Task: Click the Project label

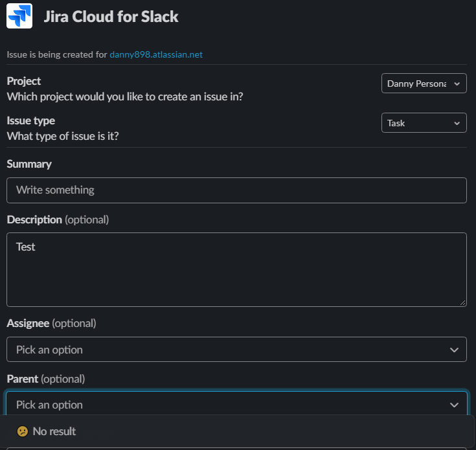Action: pyautogui.click(x=24, y=82)
